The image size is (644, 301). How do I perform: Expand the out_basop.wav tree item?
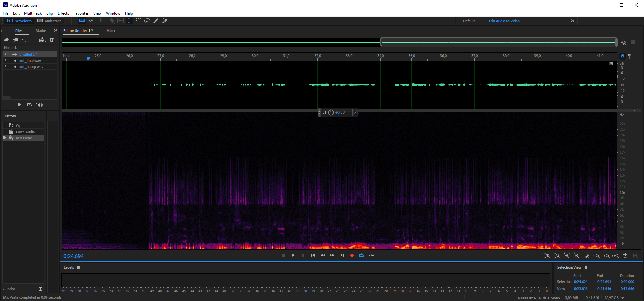pyautogui.click(x=5, y=67)
